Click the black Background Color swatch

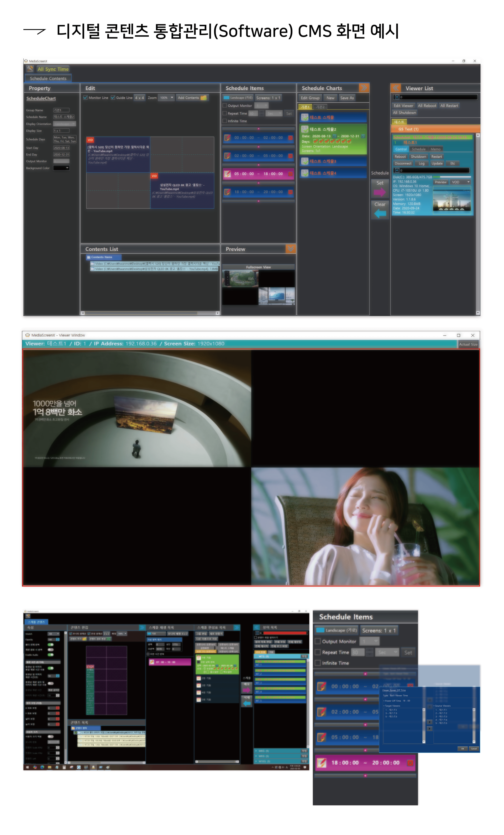(59, 168)
